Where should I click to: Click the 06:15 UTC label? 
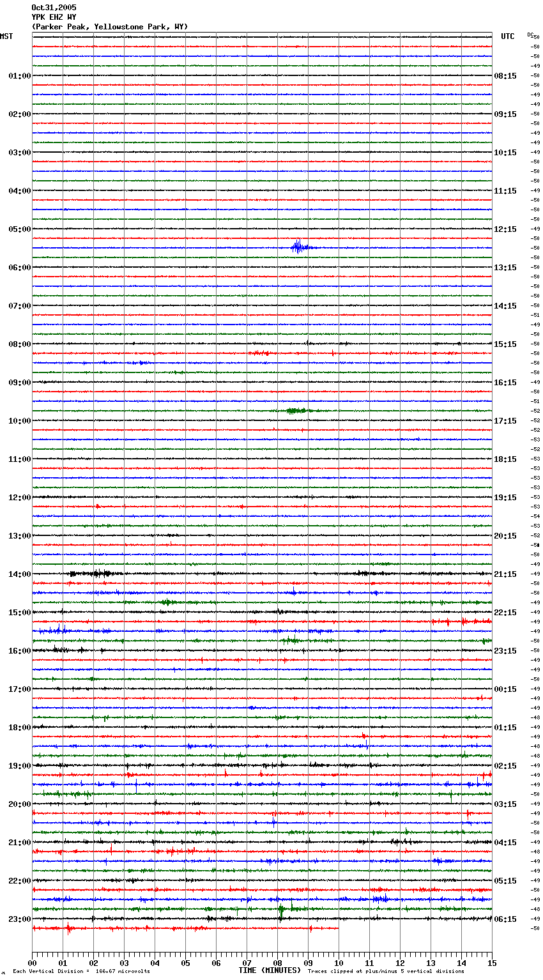coord(505,919)
